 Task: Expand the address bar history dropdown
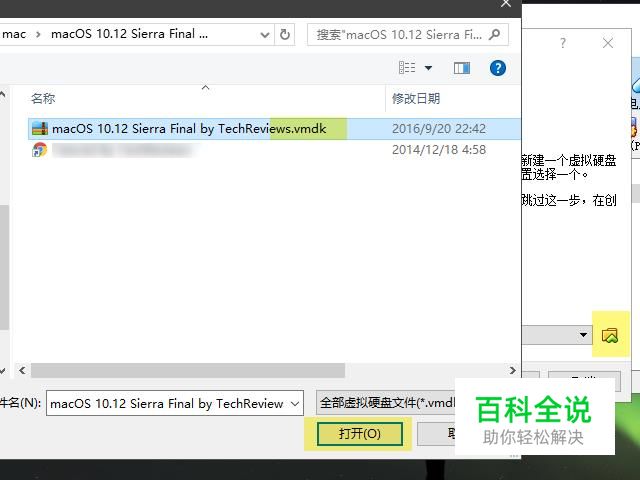(264, 35)
